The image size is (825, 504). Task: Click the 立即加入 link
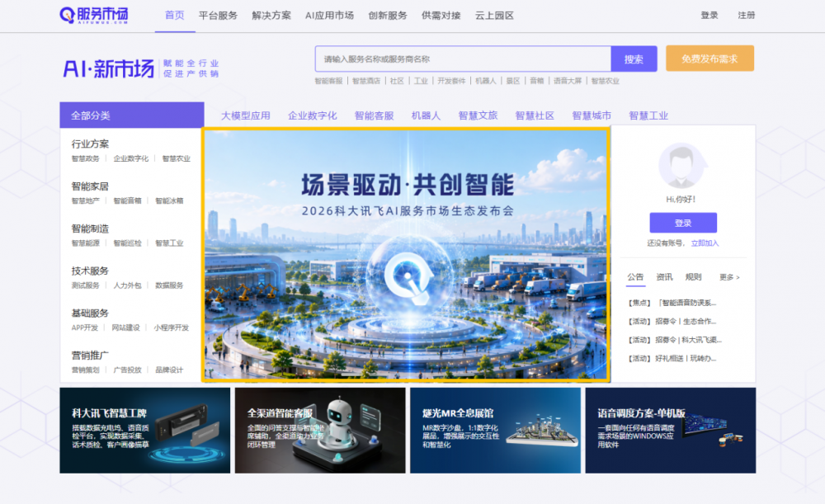click(x=705, y=243)
